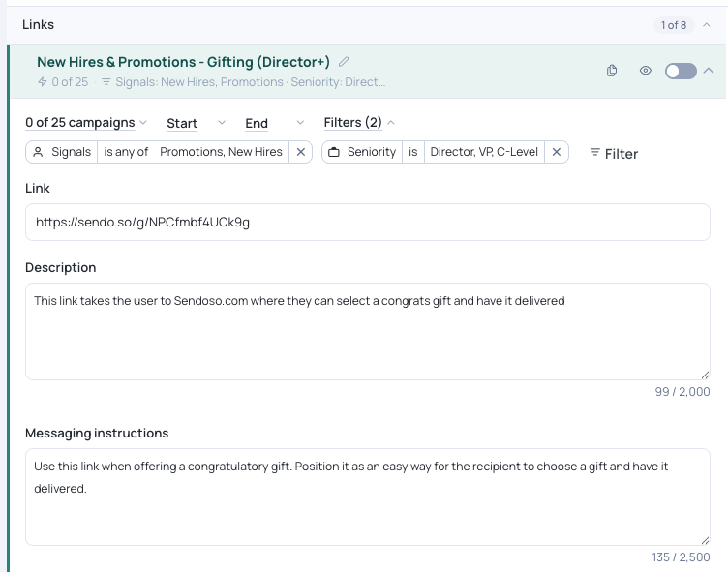728x572 pixels.
Task: Edit Signals values Promotions, New Hires
Action: 221,152
